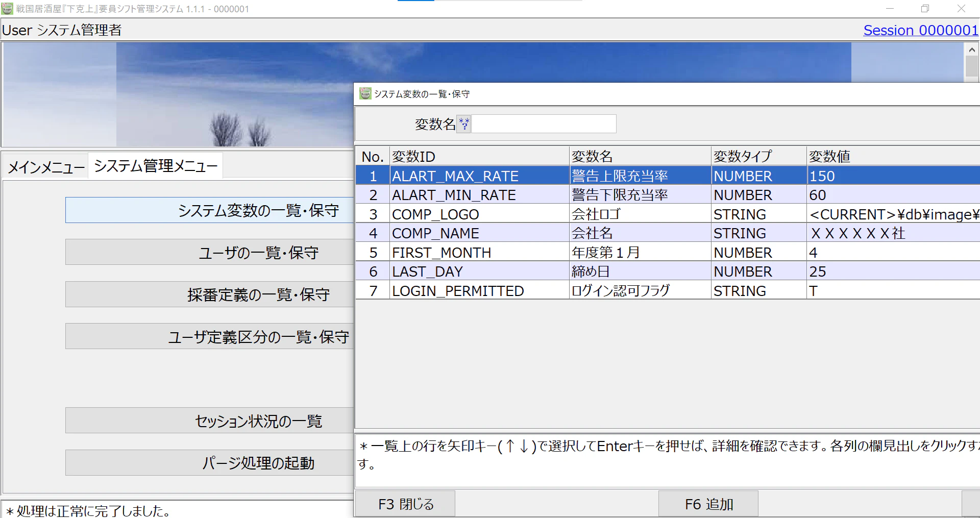Sort by the 変数値 column header
The height and width of the screenshot is (518, 980).
(x=893, y=156)
